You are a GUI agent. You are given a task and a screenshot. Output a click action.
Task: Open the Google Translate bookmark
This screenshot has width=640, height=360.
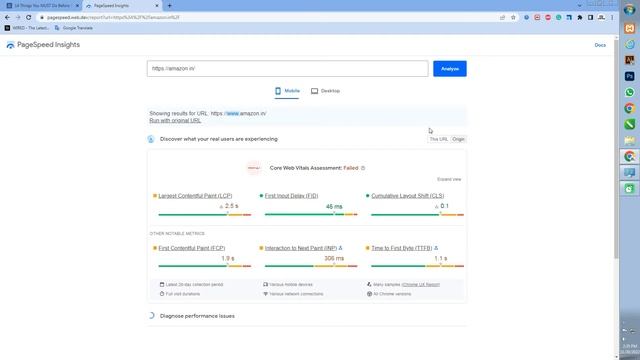click(x=73, y=28)
